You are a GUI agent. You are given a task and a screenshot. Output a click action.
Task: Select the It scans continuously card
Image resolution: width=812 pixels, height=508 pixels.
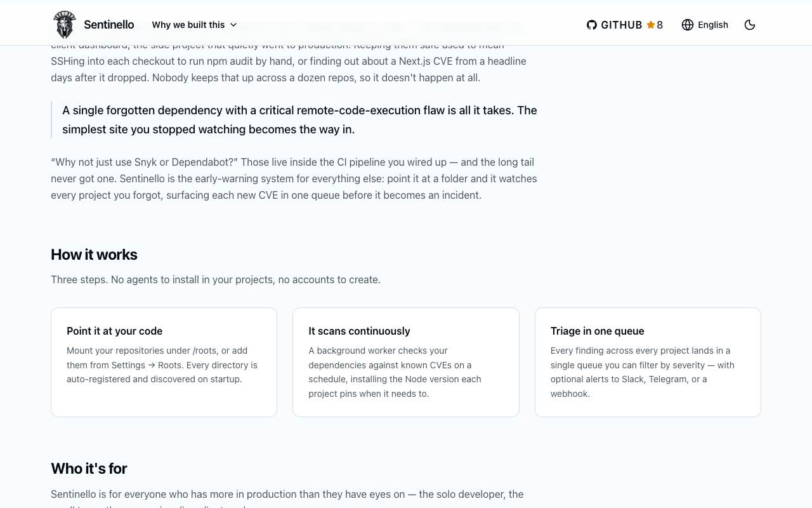406,362
